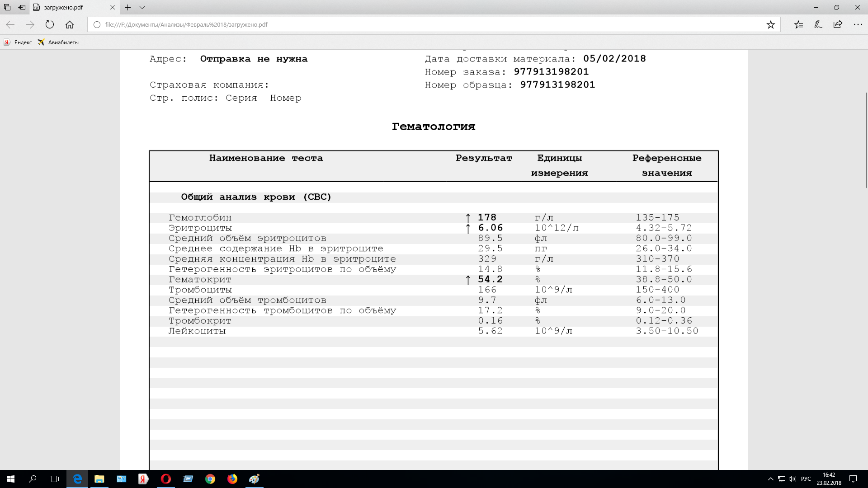The image size is (868, 488).
Task: Open Settings and more ellipsis menu
Action: click(858, 25)
